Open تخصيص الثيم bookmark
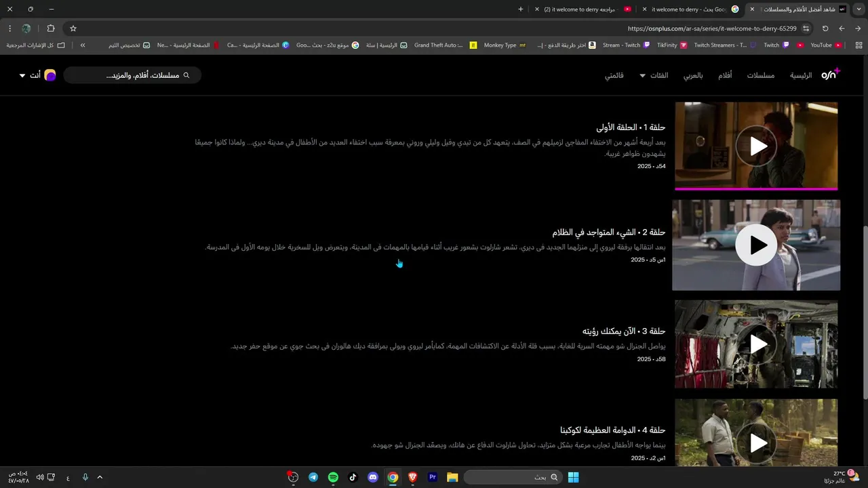Screen dimensions: 868x488 pyautogui.click(x=129, y=45)
